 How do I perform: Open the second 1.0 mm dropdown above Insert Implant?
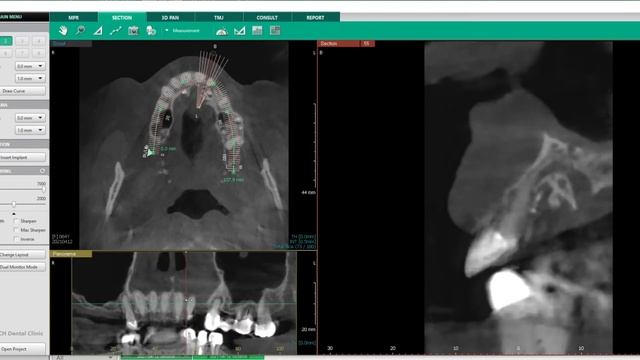coord(30,130)
